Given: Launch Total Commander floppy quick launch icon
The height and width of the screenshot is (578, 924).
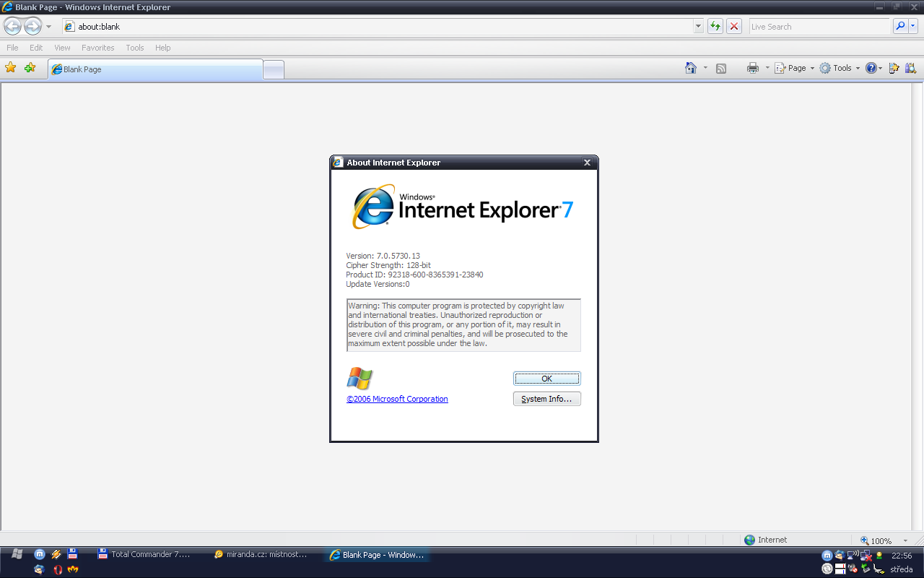Looking at the screenshot, I should 72,555.
